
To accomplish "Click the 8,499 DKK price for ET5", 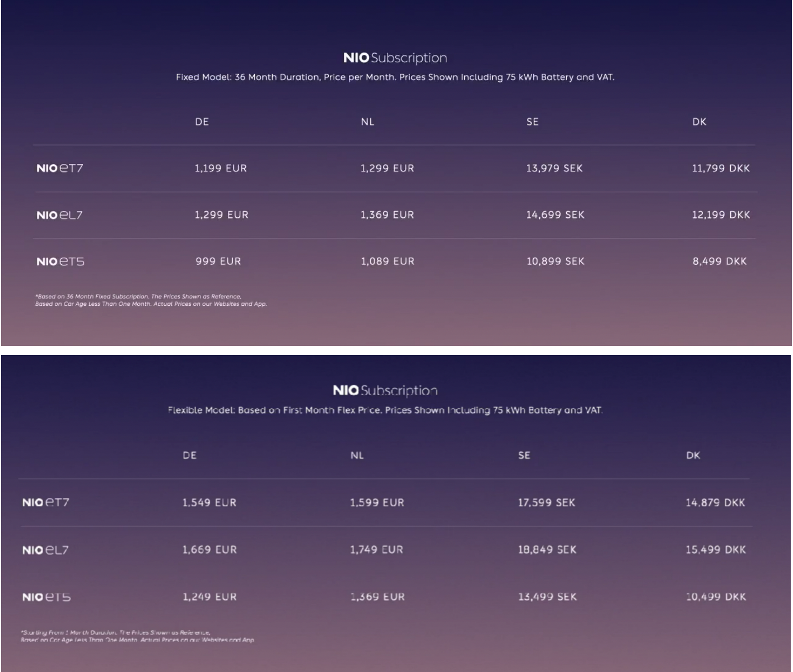I will [720, 261].
